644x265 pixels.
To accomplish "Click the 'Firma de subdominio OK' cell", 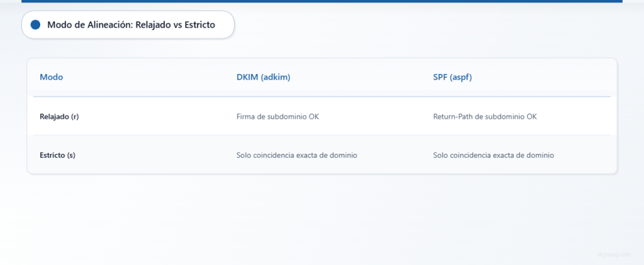I will [277, 117].
